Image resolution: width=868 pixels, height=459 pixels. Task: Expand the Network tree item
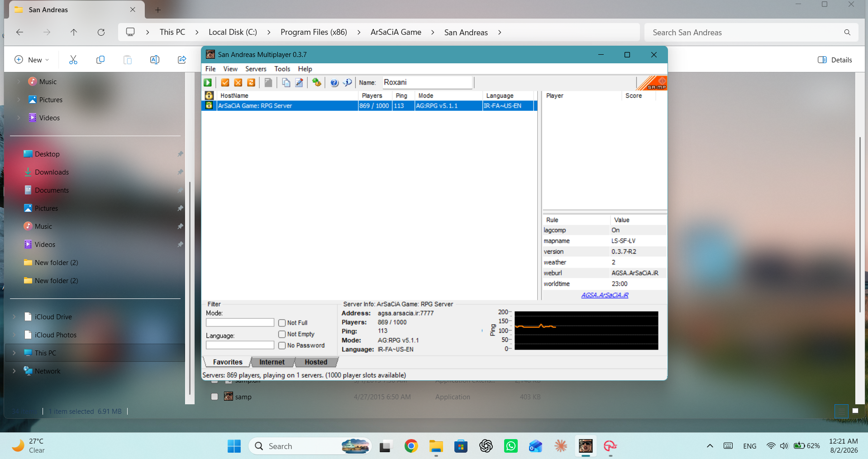(14, 371)
